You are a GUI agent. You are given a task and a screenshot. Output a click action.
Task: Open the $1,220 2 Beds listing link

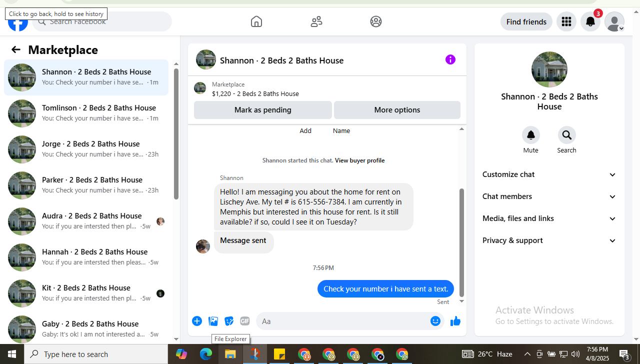pyautogui.click(x=255, y=93)
